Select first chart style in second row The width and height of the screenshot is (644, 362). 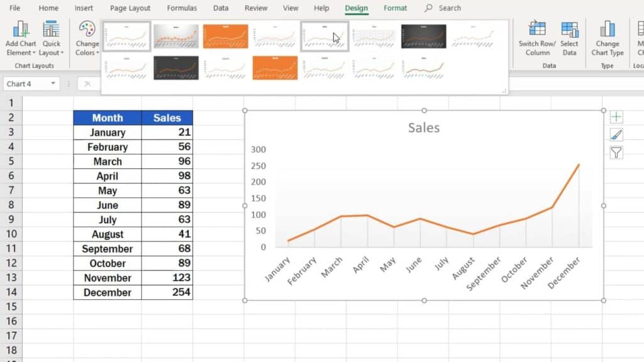pos(126,68)
